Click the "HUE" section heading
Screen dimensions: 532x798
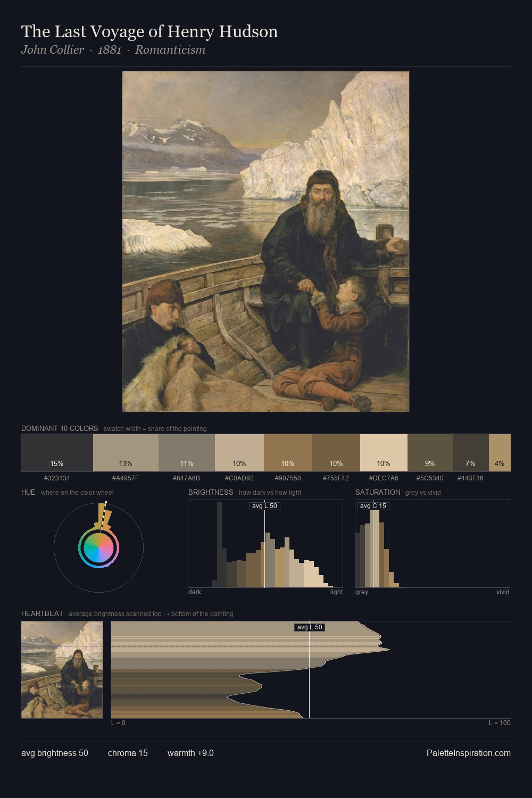(28, 492)
